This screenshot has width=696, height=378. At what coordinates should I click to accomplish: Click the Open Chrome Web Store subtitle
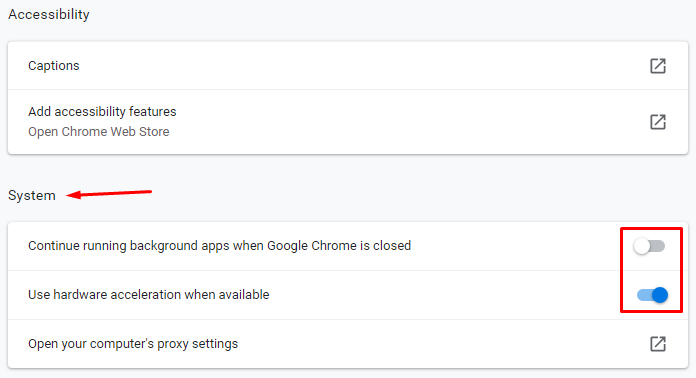point(99,132)
